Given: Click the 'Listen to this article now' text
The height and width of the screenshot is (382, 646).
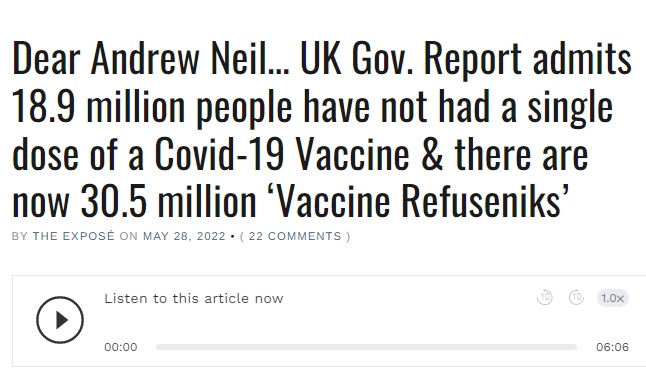Looking at the screenshot, I should point(194,298).
